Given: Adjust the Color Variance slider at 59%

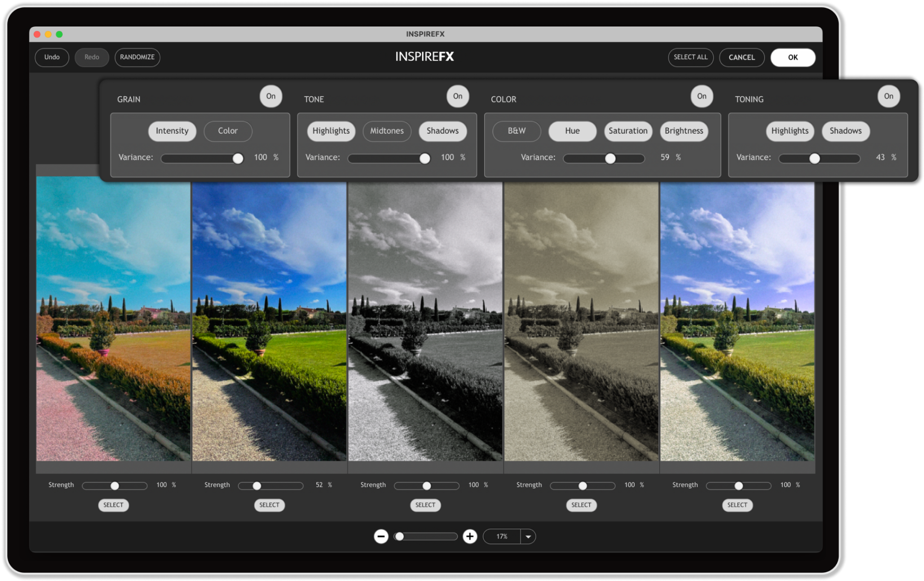Looking at the screenshot, I should click(604, 158).
